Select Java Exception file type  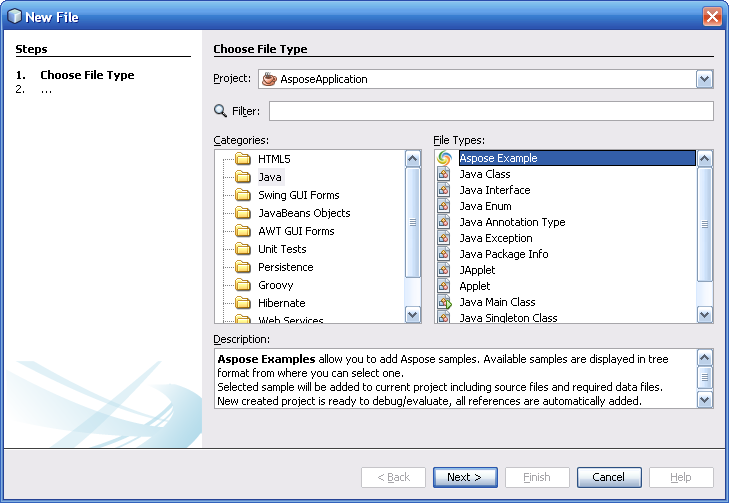[496, 238]
